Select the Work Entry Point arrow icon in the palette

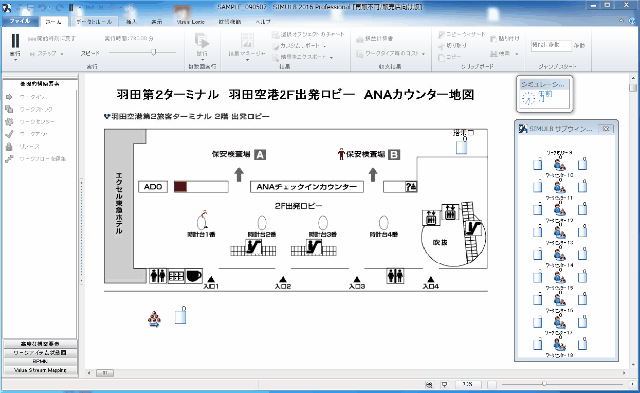pos(9,97)
